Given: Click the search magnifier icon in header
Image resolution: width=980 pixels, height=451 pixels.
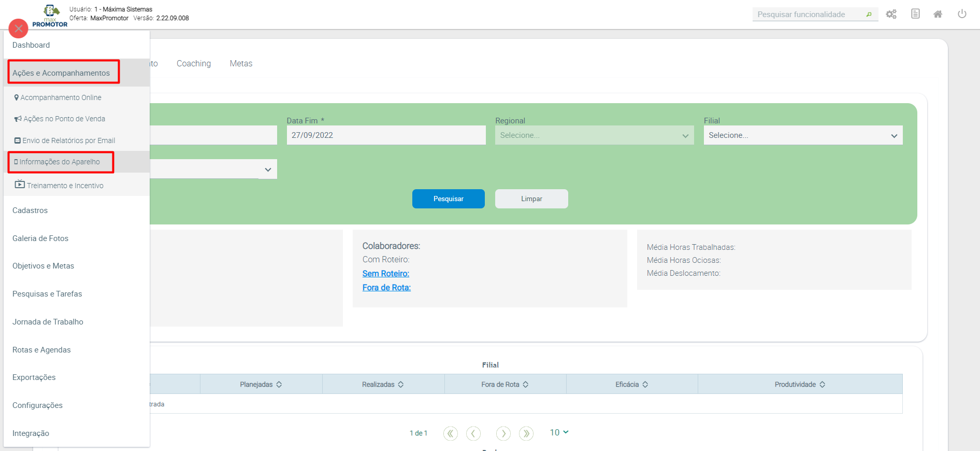Looking at the screenshot, I should [x=869, y=15].
